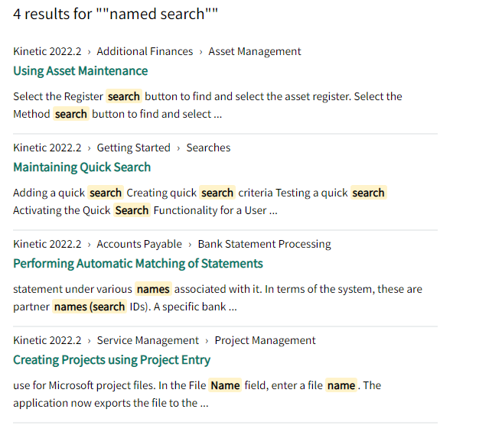Image resolution: width=502 pixels, height=448 pixels.
Task: Click Kinetic 2022.2 breadcrumb above Creating Projects
Action: pos(47,340)
